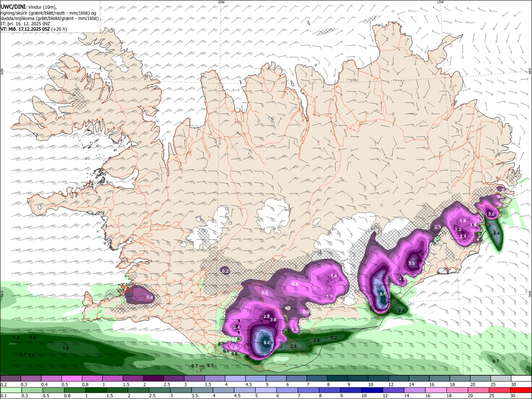Click the light lavender 4 swatch, upper legend row

click(235, 379)
